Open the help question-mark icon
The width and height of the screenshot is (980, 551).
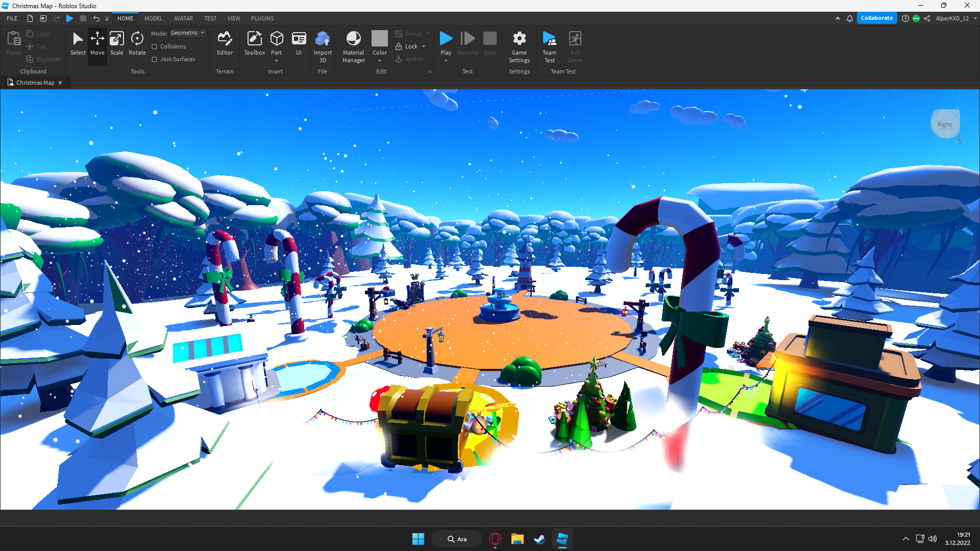[x=905, y=18]
